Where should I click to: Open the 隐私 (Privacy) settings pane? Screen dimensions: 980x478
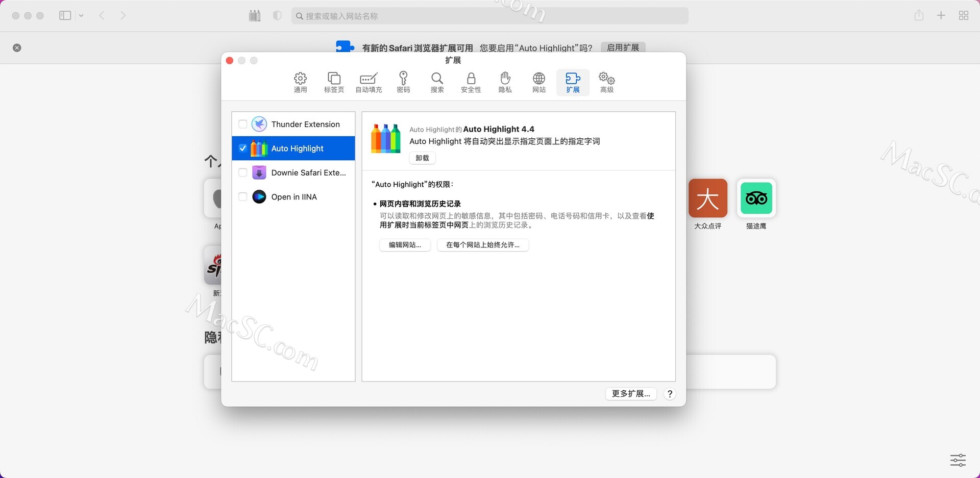pyautogui.click(x=504, y=82)
